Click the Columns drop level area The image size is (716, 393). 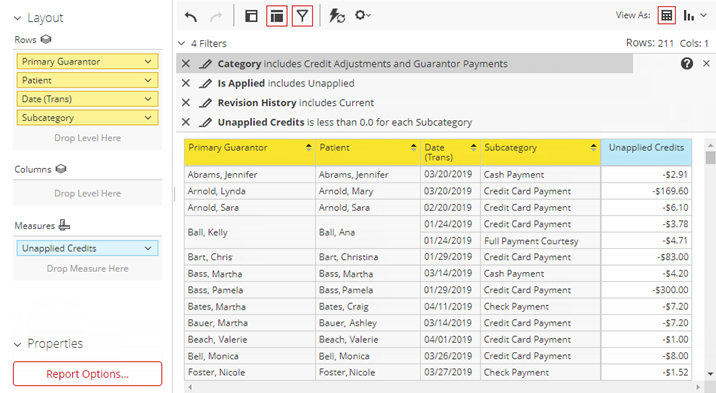pos(87,194)
